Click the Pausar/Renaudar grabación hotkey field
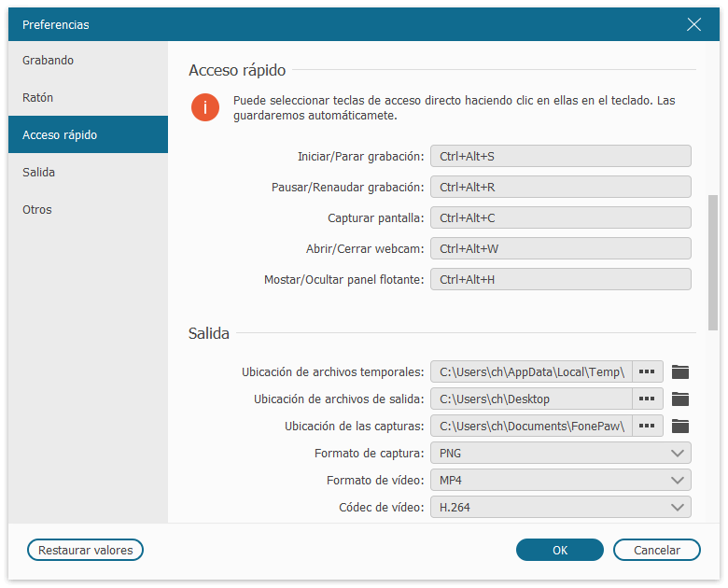 coord(560,187)
